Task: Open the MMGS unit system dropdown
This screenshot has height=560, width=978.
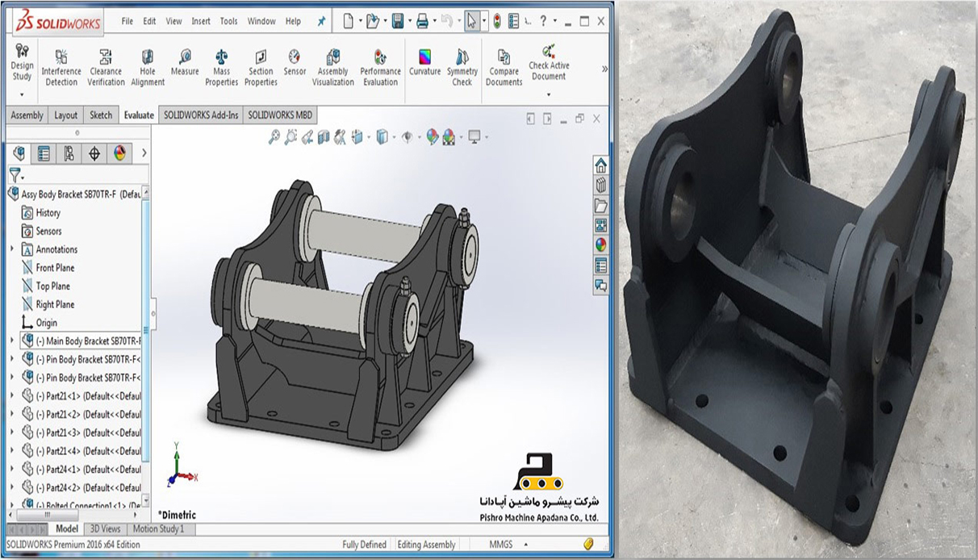Action: 500,545
